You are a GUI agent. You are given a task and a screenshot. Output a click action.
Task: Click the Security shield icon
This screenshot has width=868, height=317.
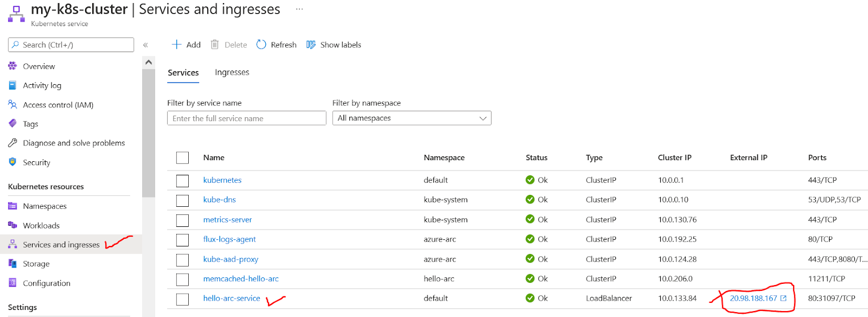tap(12, 162)
